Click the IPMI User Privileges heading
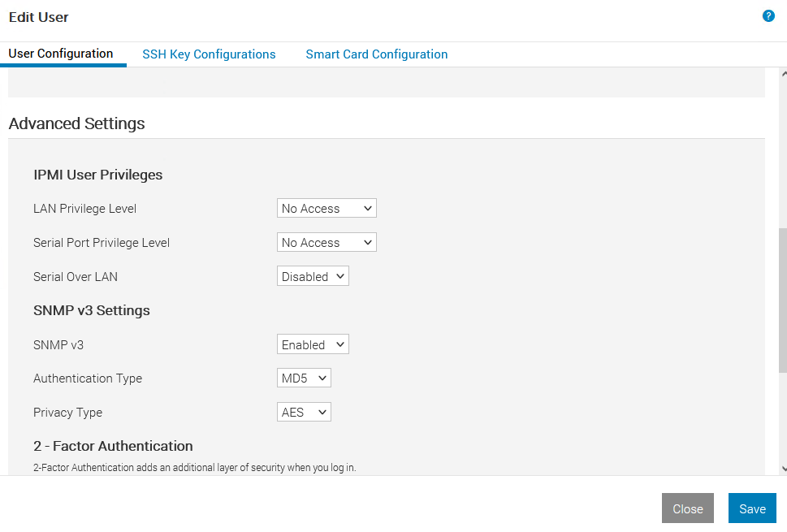 pos(98,175)
